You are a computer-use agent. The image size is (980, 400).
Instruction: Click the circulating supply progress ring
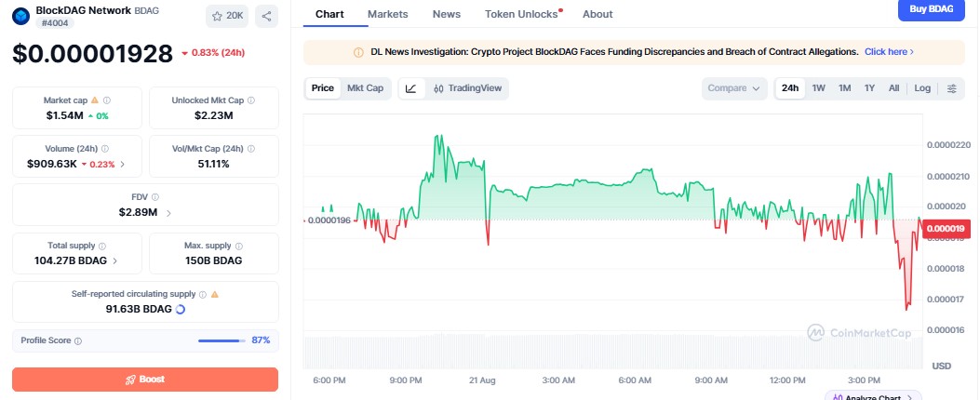click(180, 309)
